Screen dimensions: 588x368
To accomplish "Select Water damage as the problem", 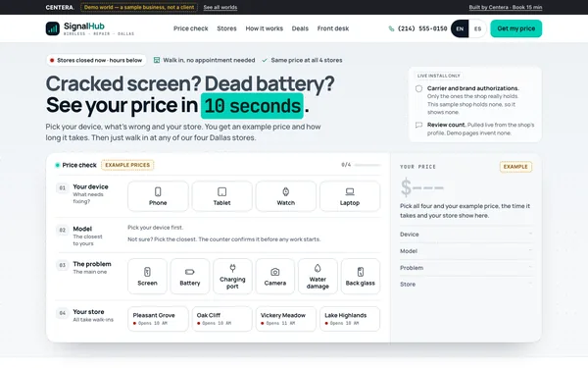I will coord(318,277).
